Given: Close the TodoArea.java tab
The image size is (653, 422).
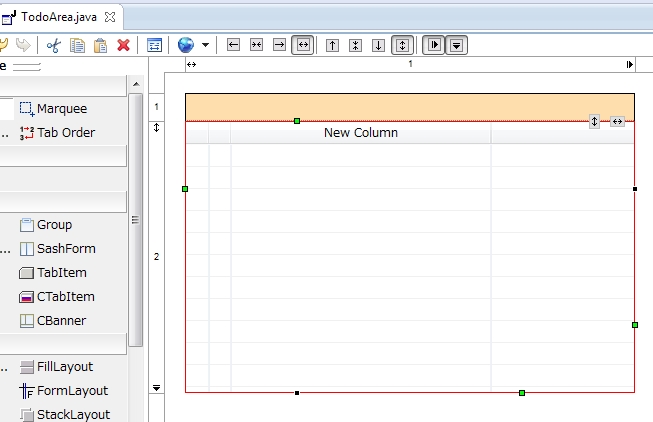Looking at the screenshot, I should click(x=110, y=17).
